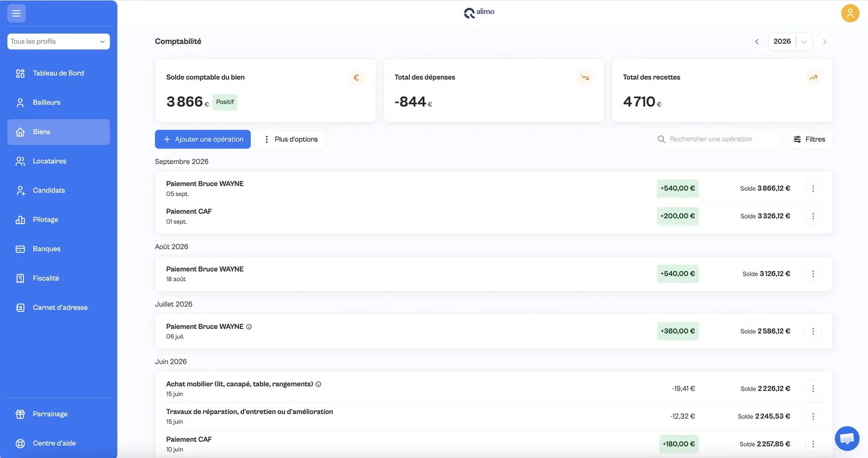Go to next year with right chevron
Viewport: 868px width, 458px height.
825,42
